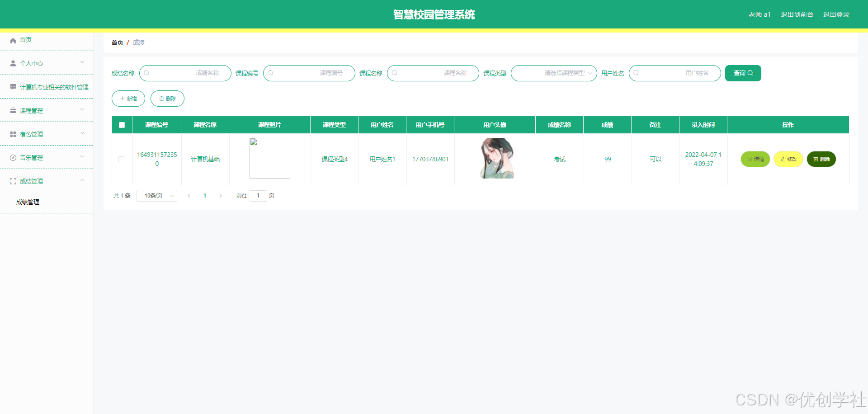Expand the 宿舍管理 menu chevron
This screenshot has height=414, width=868.
(82, 133)
